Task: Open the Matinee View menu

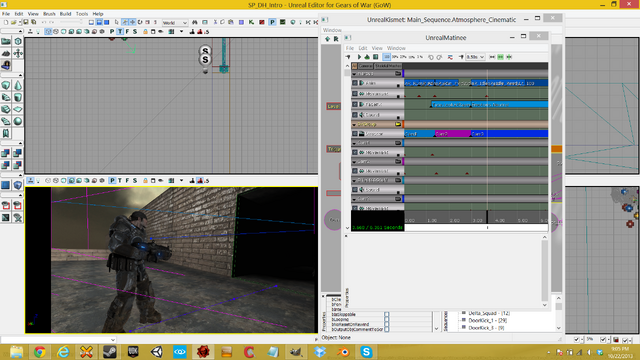Action: click(377, 48)
